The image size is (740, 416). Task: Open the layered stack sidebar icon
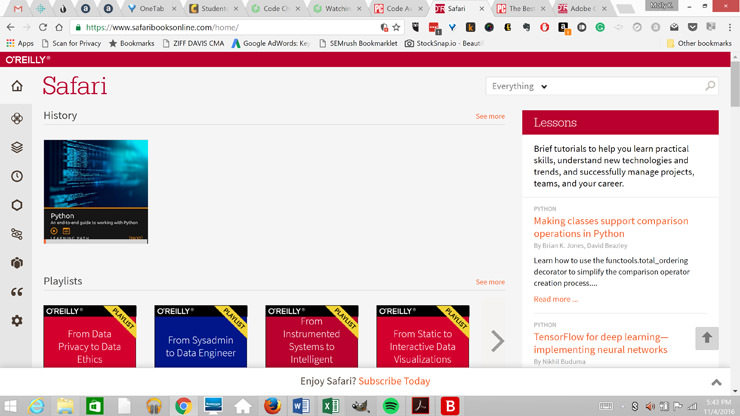[x=17, y=147]
